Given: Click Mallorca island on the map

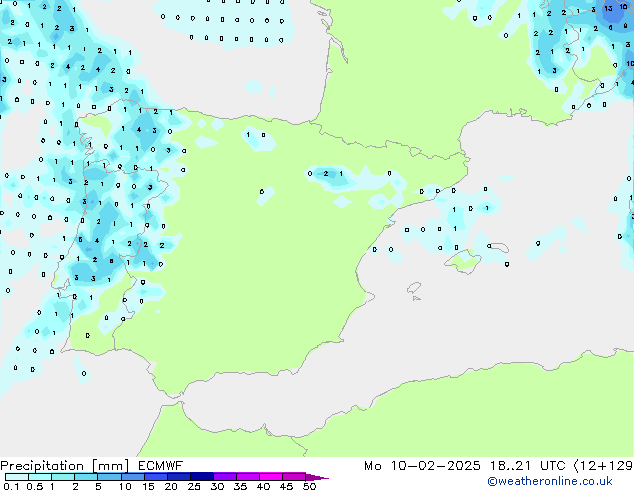Looking at the screenshot, I should (463, 261).
